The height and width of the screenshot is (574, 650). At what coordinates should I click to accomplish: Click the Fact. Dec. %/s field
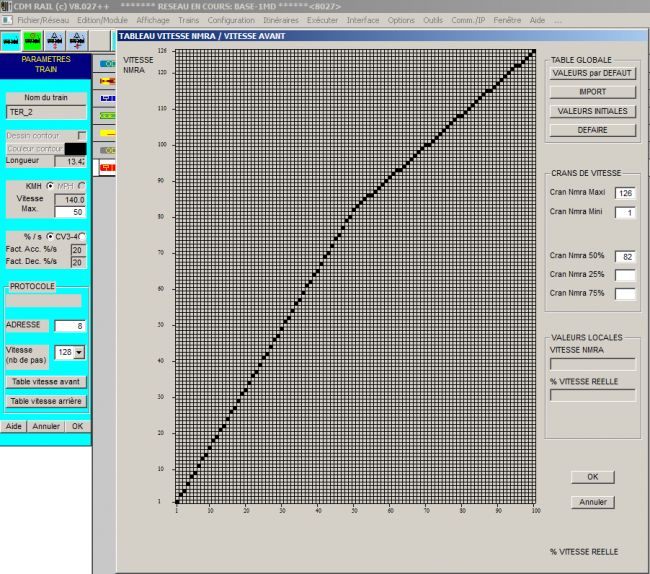78,262
